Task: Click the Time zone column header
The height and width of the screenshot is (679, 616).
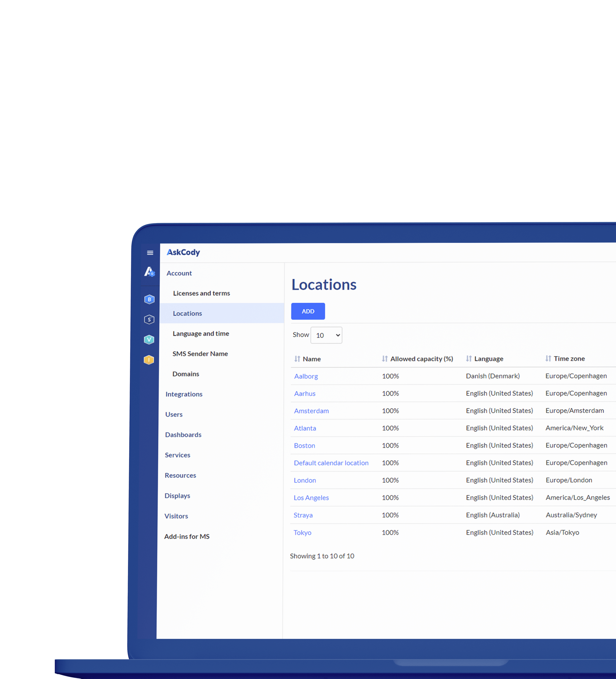Action: [x=569, y=358]
